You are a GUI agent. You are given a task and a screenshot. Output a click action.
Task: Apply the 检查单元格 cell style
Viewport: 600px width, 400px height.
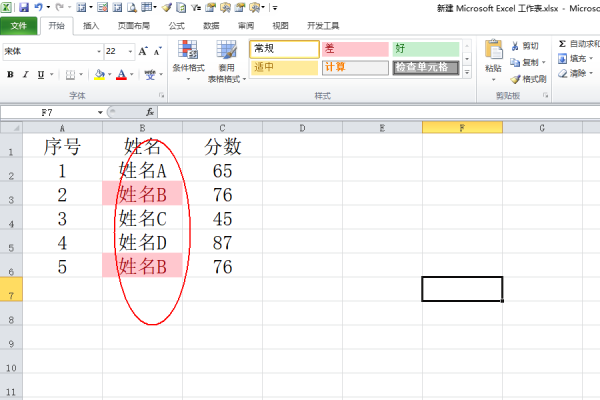point(426,68)
